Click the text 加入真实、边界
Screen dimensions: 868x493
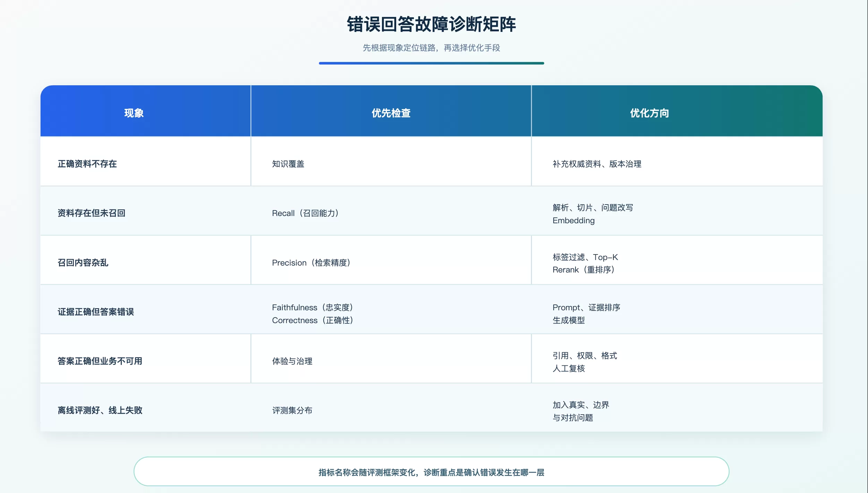click(581, 405)
